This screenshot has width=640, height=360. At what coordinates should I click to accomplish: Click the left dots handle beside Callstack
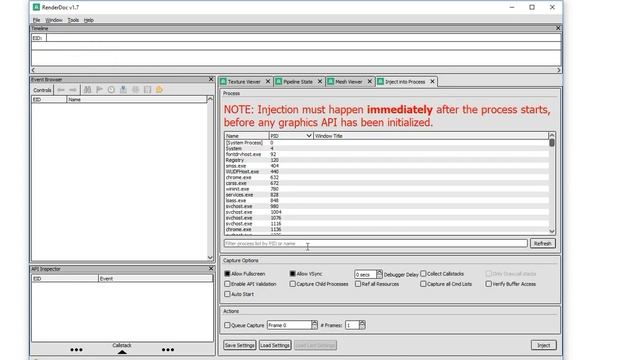tap(76, 350)
